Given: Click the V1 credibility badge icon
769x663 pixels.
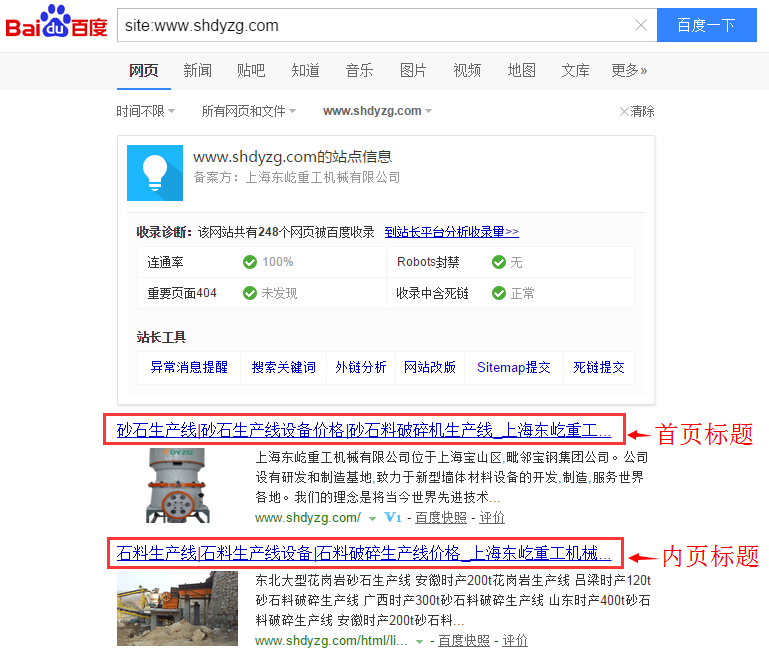Looking at the screenshot, I should pos(393,518).
